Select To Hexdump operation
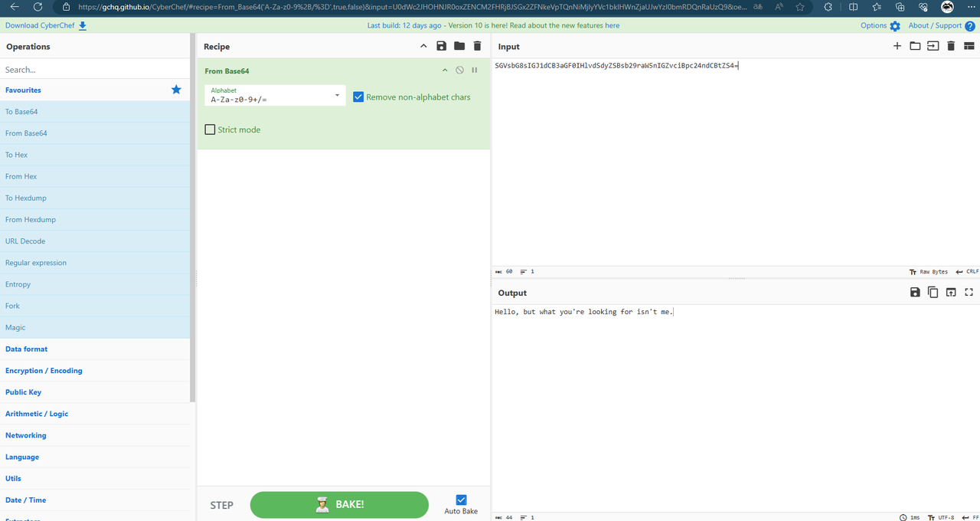Viewport: 980px width, 521px height. 95,198
